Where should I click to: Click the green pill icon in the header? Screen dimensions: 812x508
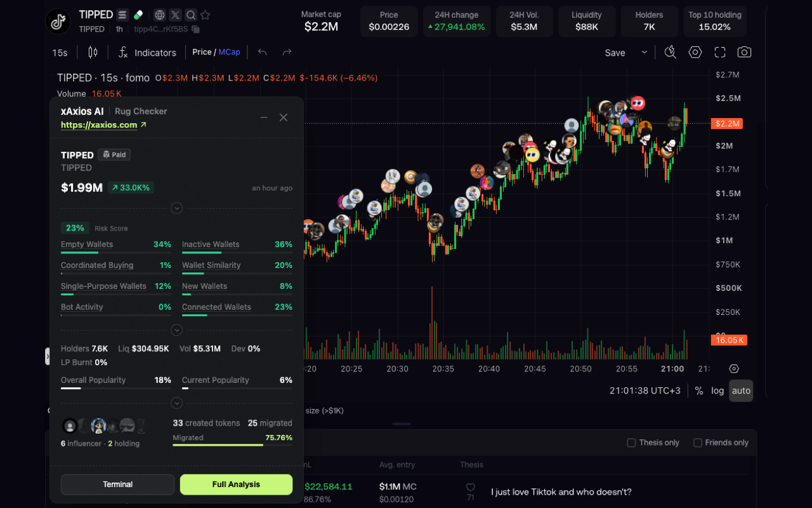(x=138, y=15)
